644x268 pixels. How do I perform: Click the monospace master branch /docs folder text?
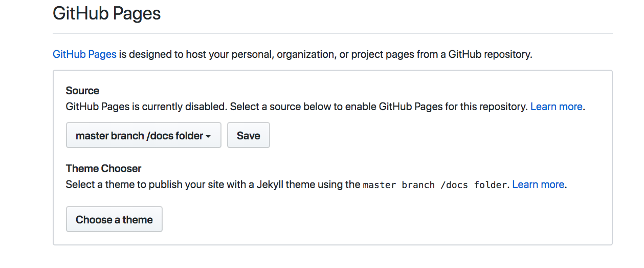coord(435,185)
